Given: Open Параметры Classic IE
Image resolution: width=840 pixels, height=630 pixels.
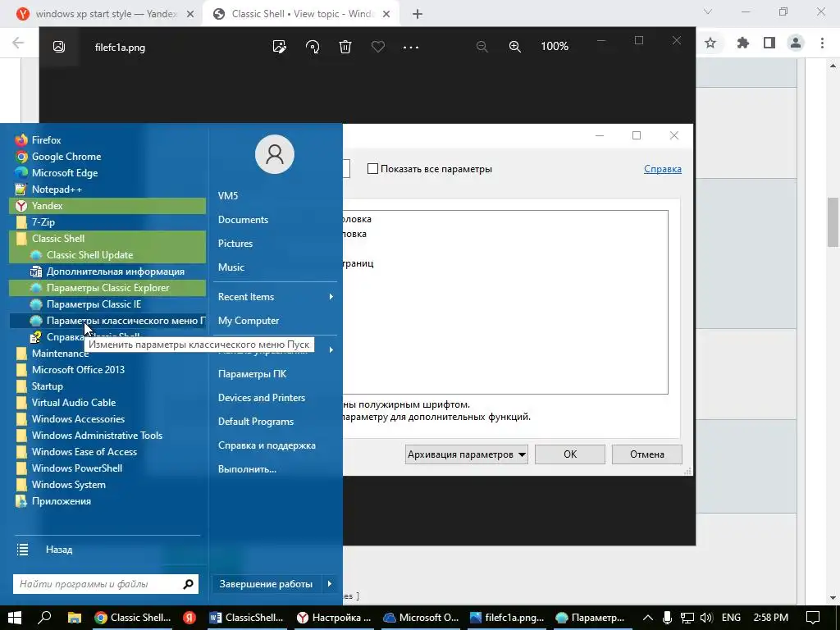Looking at the screenshot, I should point(107,304).
